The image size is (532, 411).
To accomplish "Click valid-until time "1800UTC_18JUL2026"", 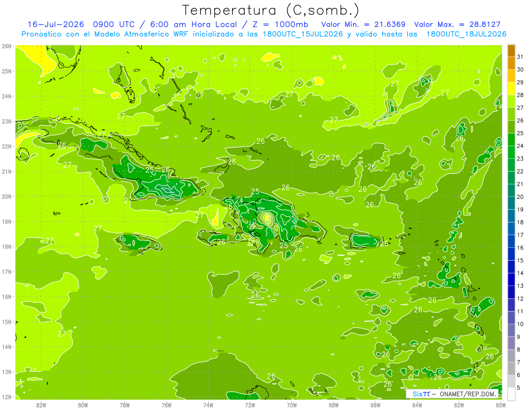I will (x=466, y=34).
